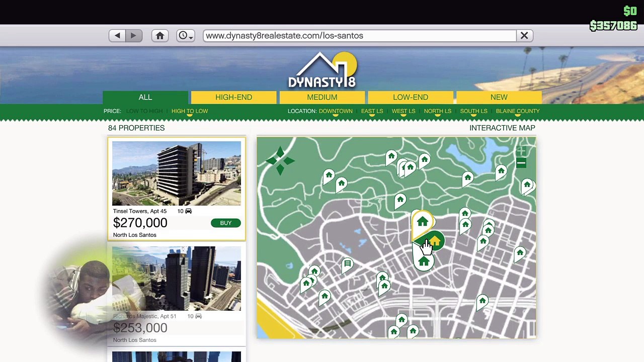
Task: Click the list-icon marker on the map
Action: click(347, 264)
